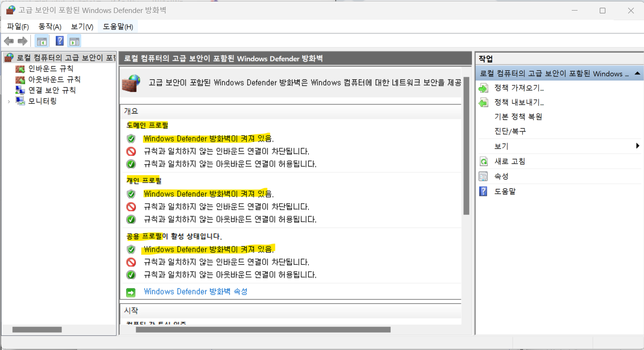Select 인바운드 규칙 in the tree
Screen dimensions: 644x350
[51, 68]
